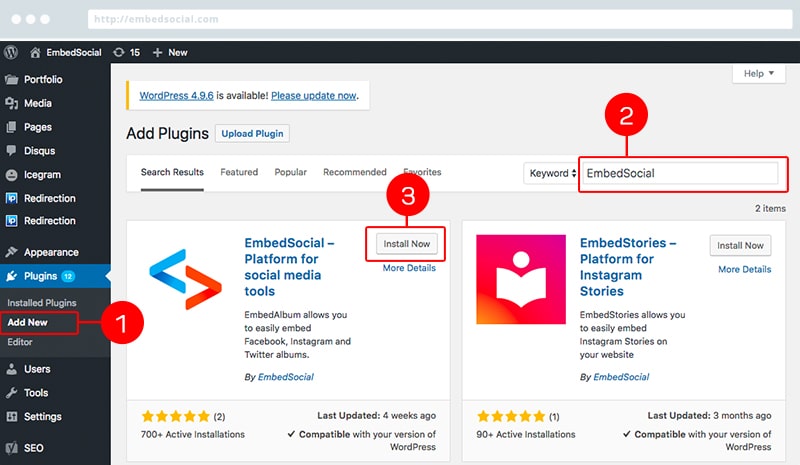
Task: Switch to the Favorites tab
Action: (x=422, y=172)
